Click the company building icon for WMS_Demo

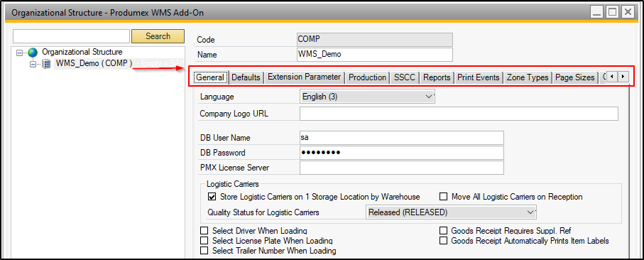click(x=46, y=64)
